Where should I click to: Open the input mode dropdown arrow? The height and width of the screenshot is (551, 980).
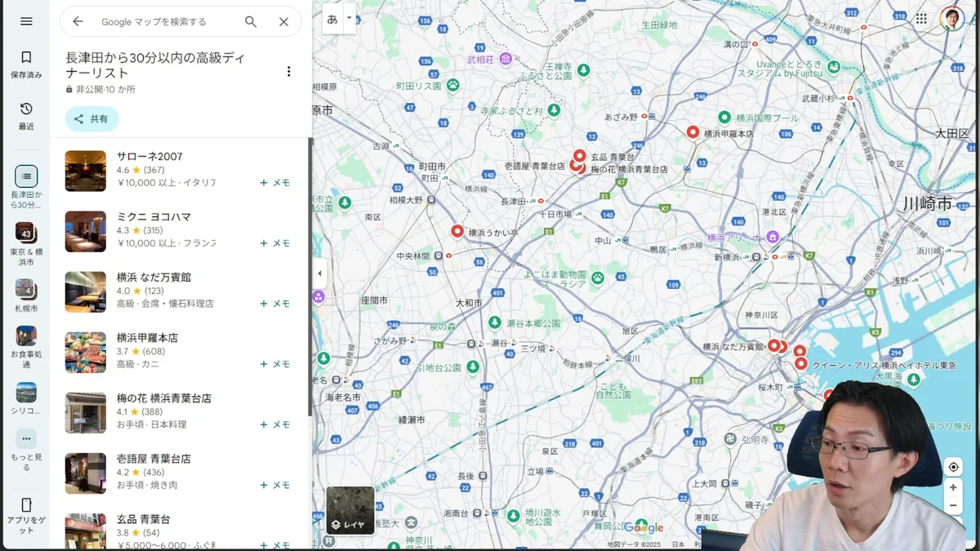(349, 17)
